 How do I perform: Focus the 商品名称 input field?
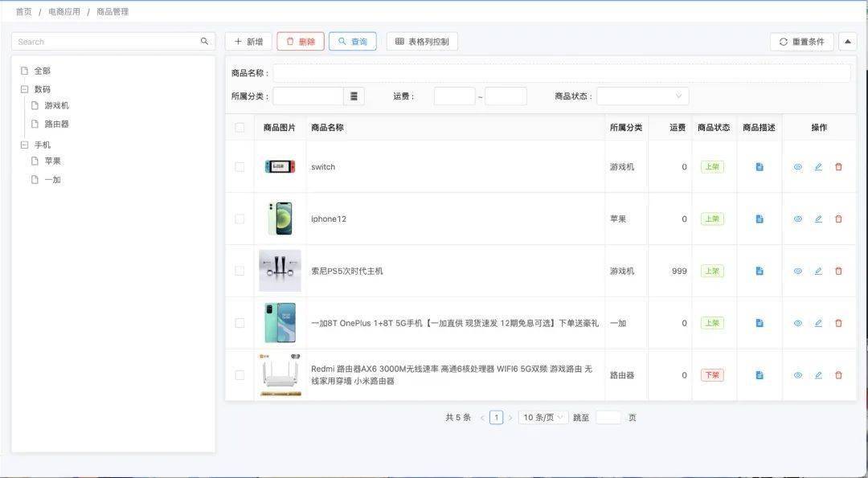pyautogui.click(x=562, y=73)
